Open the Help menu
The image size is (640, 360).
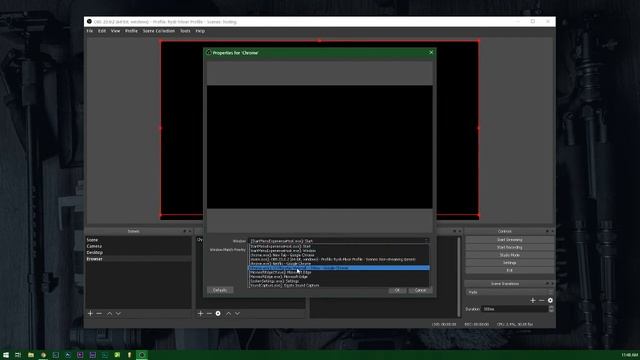click(x=200, y=31)
